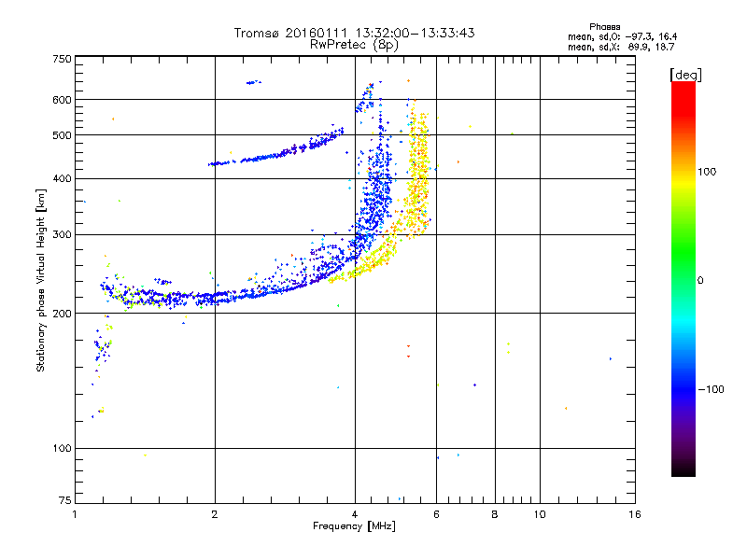Click the phase color bar

(684, 278)
